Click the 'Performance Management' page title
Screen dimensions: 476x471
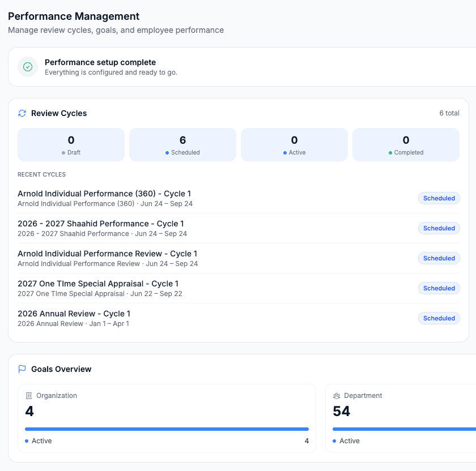tap(74, 16)
